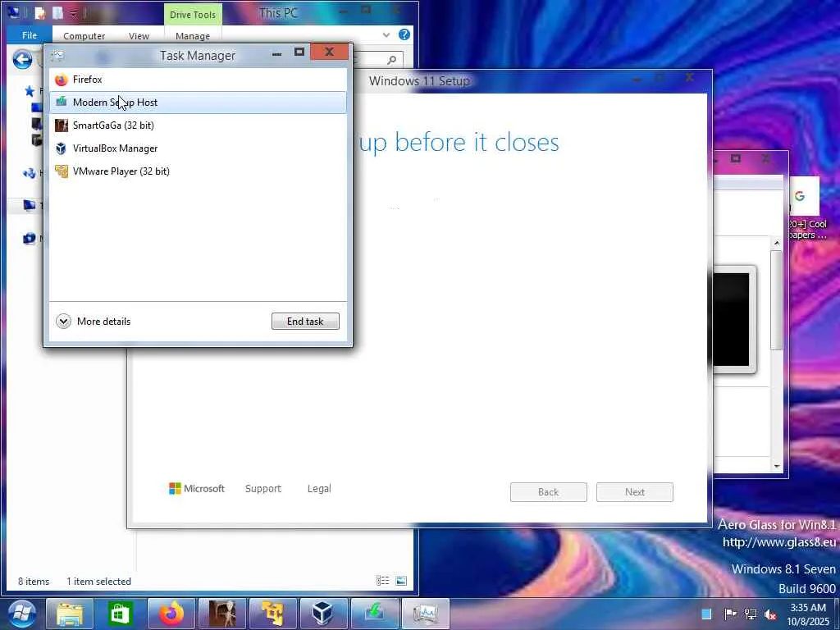Image resolution: width=840 pixels, height=630 pixels.
Task: Click the '8 items' status bar text
Action: [x=33, y=582]
